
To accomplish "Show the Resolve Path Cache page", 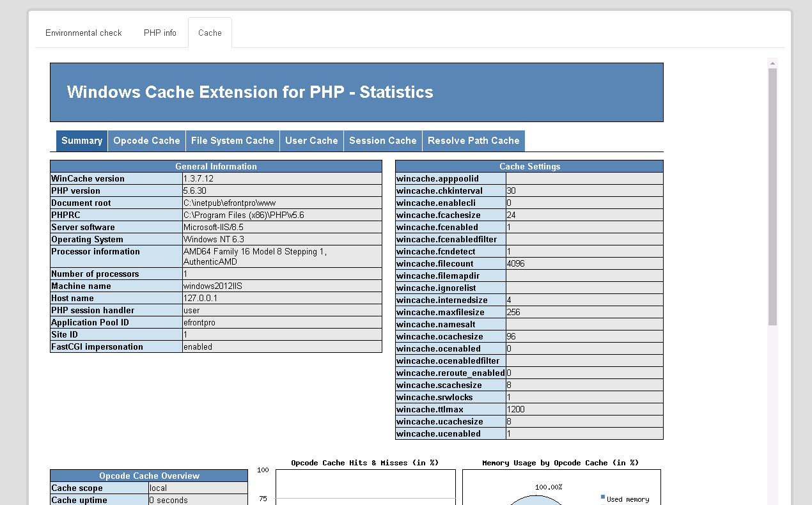I will (x=473, y=141).
